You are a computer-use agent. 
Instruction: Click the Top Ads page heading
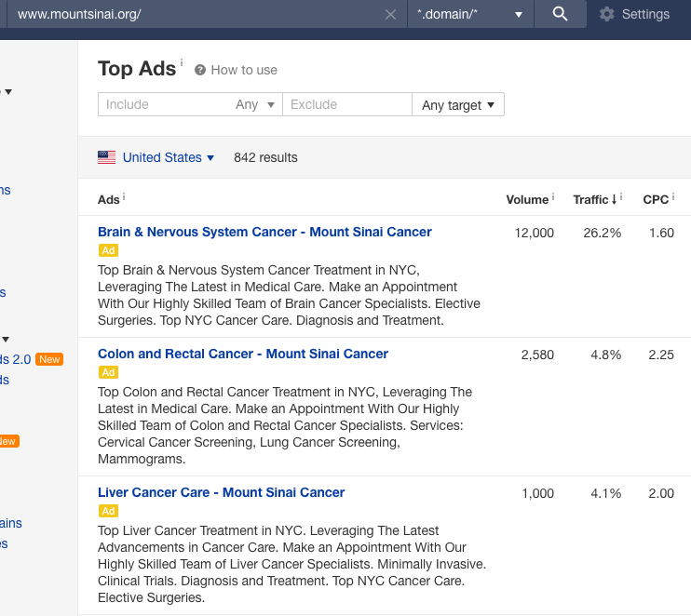pyautogui.click(x=137, y=68)
